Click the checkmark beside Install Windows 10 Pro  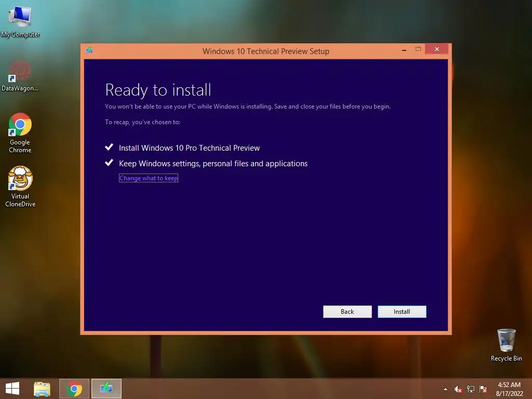[109, 147]
